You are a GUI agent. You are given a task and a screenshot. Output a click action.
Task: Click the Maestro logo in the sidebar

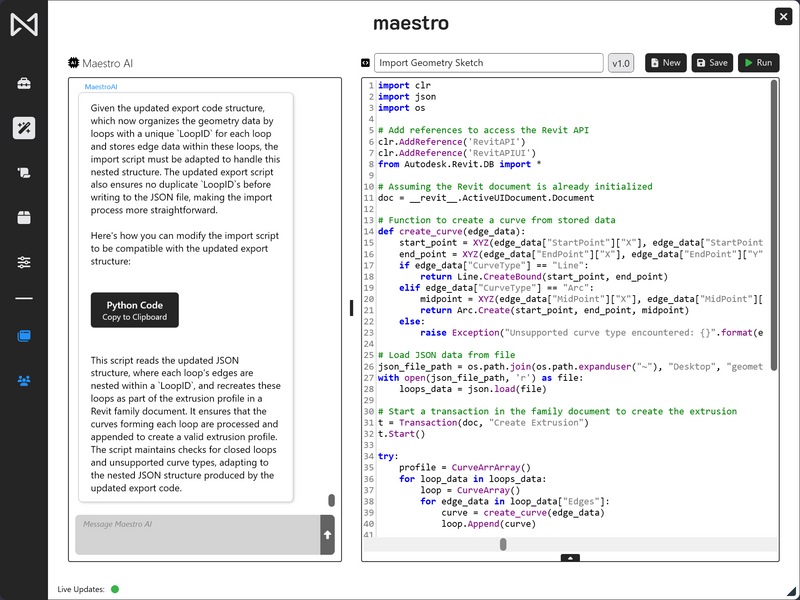24,25
